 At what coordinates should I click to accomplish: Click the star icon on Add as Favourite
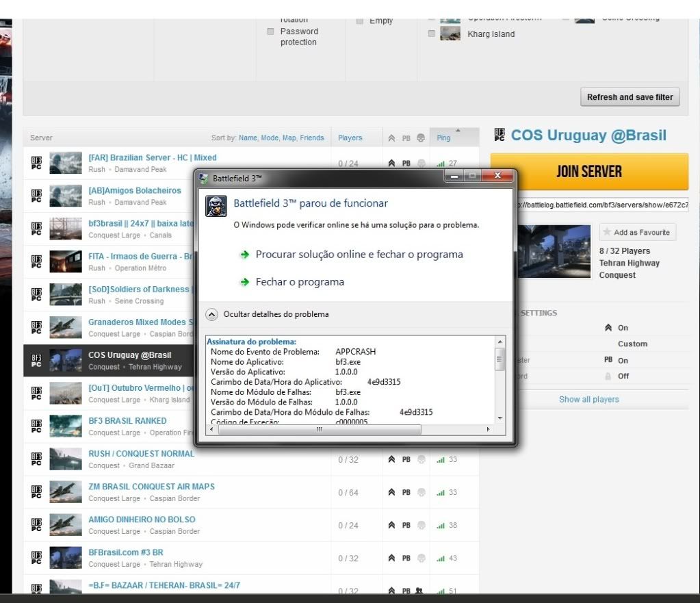606,232
